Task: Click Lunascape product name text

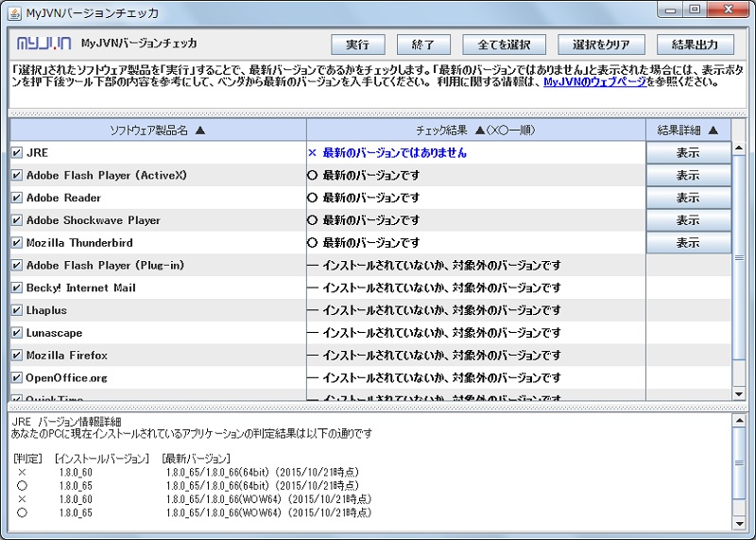Action: pos(54,333)
